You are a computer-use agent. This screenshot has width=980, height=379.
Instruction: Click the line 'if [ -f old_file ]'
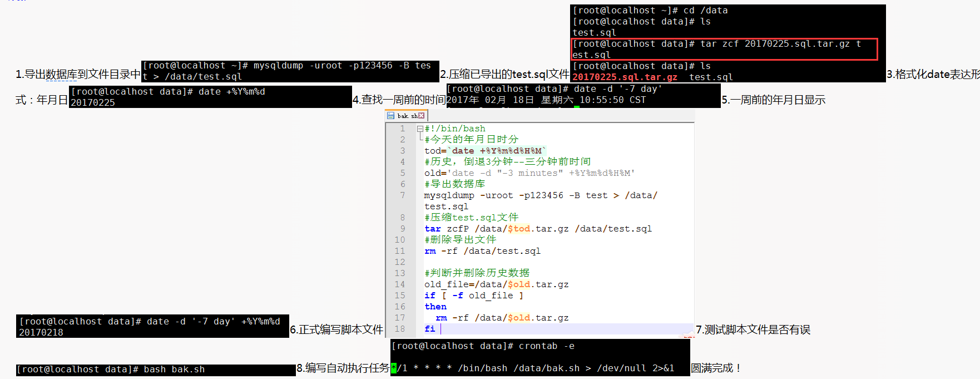pos(474,296)
